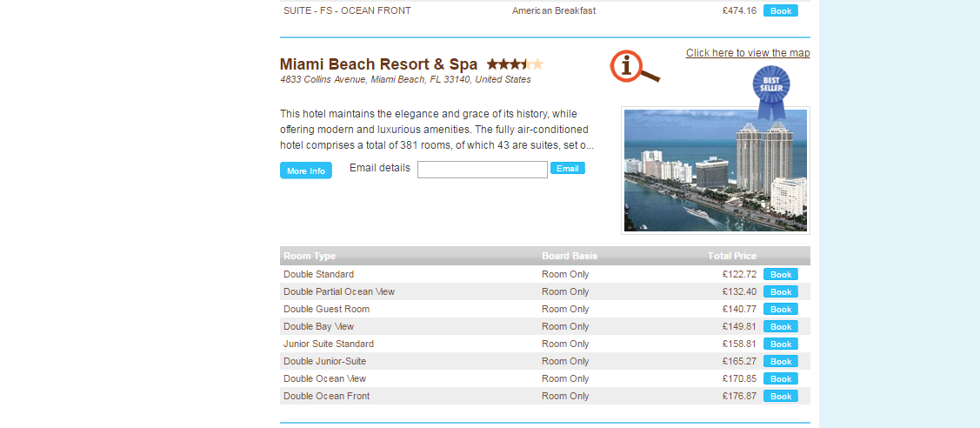The width and height of the screenshot is (980, 428).
Task: Click 'Click here to view the map' link
Action: tap(748, 53)
